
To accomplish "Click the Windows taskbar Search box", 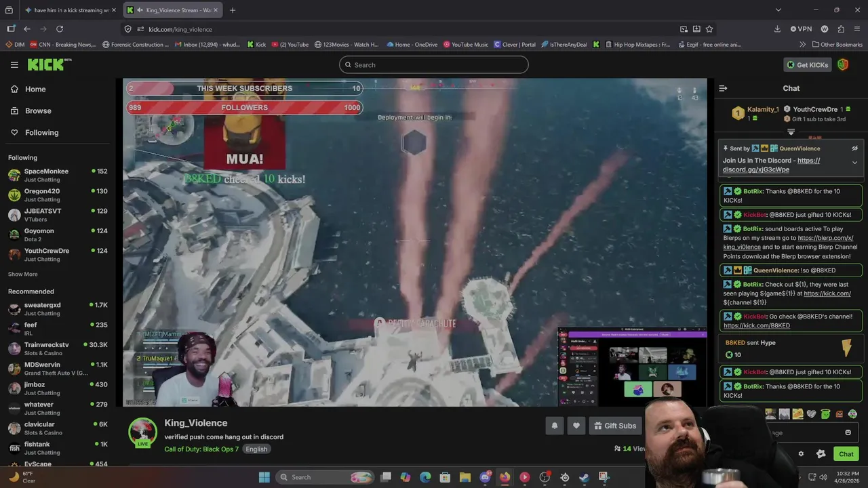I will pos(325,477).
